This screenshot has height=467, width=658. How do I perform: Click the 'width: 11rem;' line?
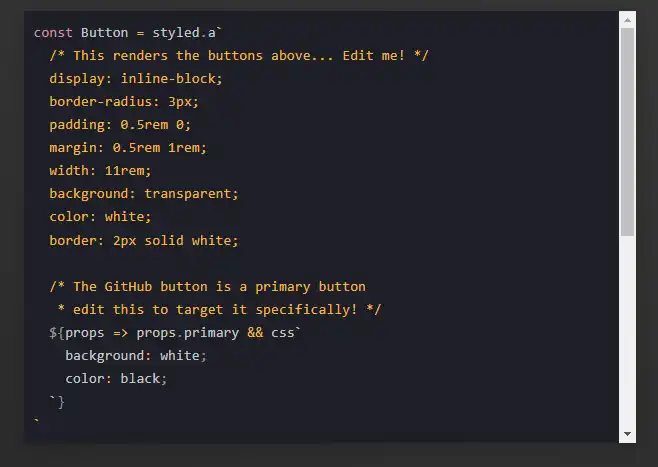click(100, 171)
